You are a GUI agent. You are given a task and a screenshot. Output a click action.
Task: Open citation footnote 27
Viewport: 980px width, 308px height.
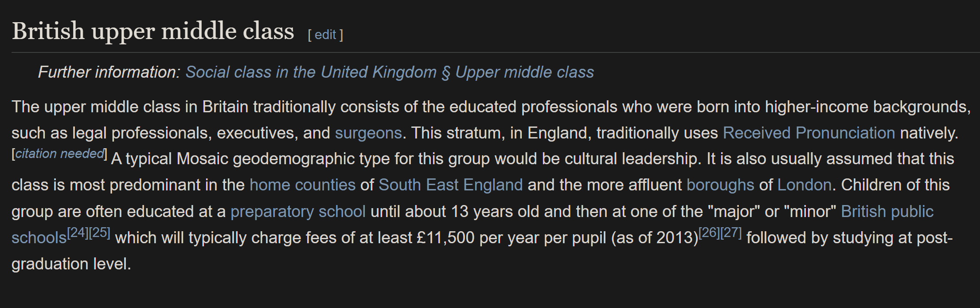coord(731,233)
